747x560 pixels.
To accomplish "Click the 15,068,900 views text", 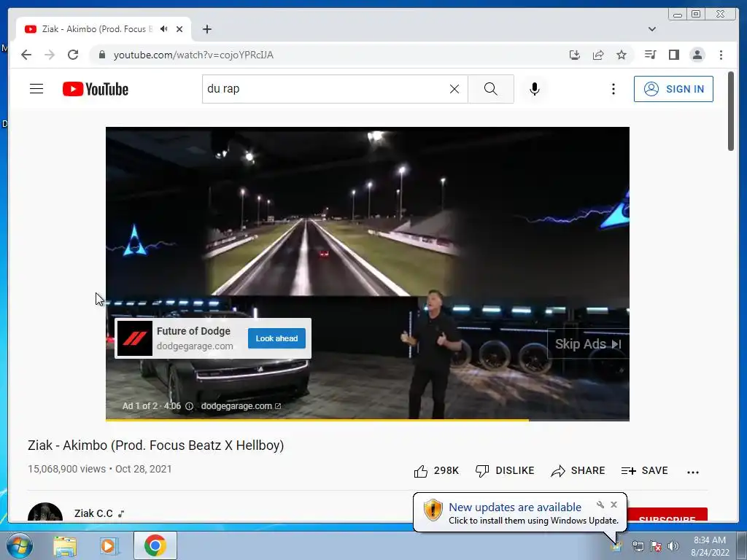I will click(x=66, y=469).
